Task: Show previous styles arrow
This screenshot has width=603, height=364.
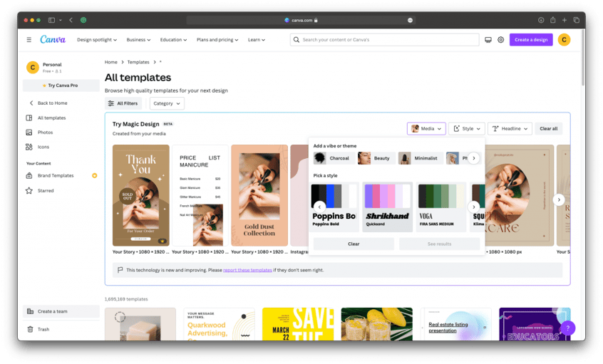Action: pos(319,207)
